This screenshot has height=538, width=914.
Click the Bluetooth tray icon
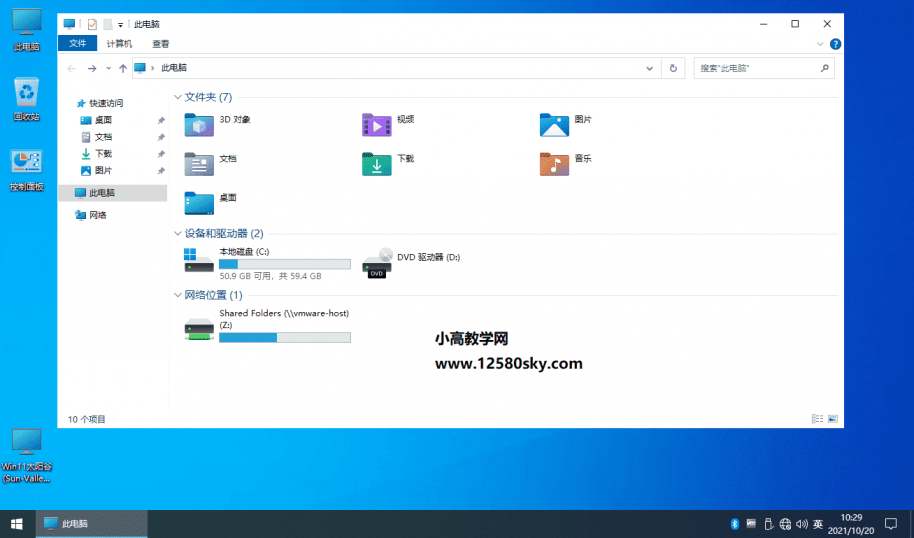734,524
